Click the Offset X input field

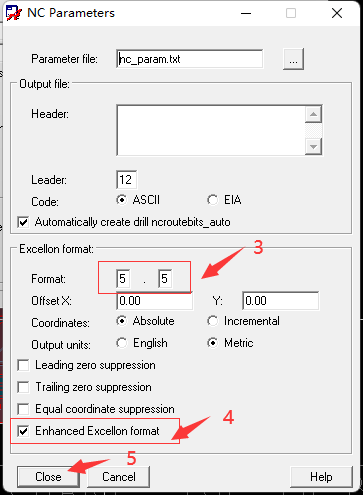tap(155, 301)
